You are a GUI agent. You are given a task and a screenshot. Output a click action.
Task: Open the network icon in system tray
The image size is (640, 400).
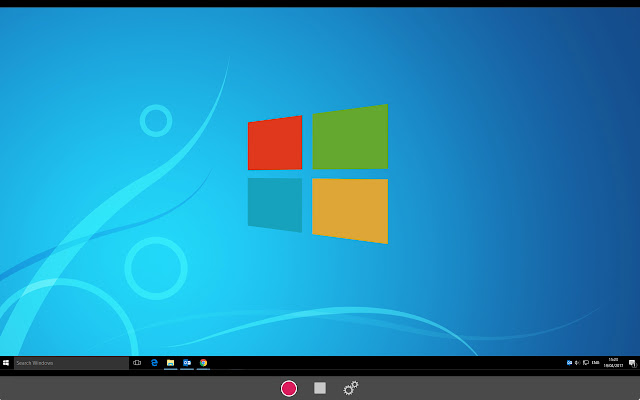(586, 363)
